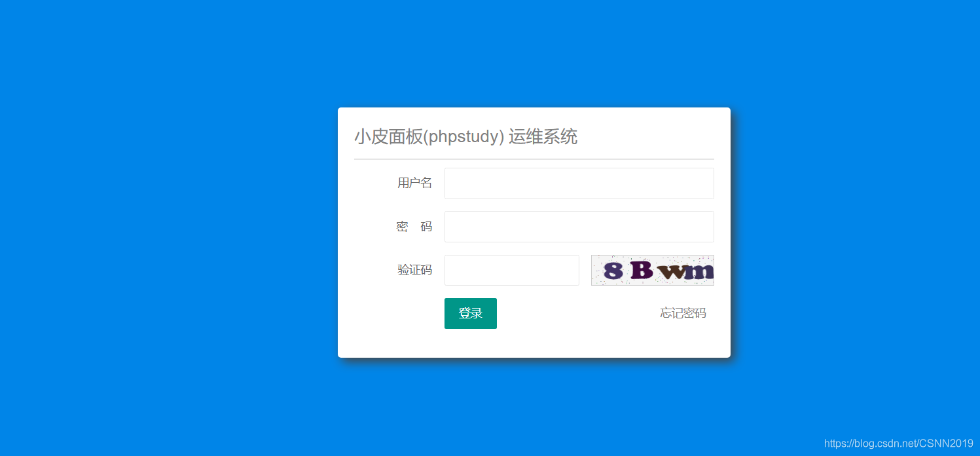The height and width of the screenshot is (456, 980).
Task: Click the 用户名 username input field
Action: (579, 183)
